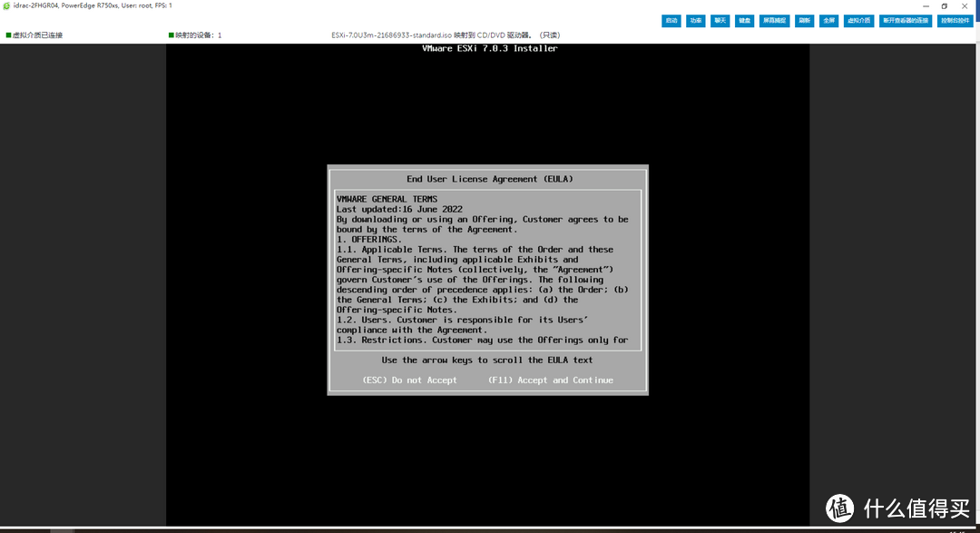Open the 聊天 (Chat) panel
This screenshot has height=533, width=980.
(720, 21)
